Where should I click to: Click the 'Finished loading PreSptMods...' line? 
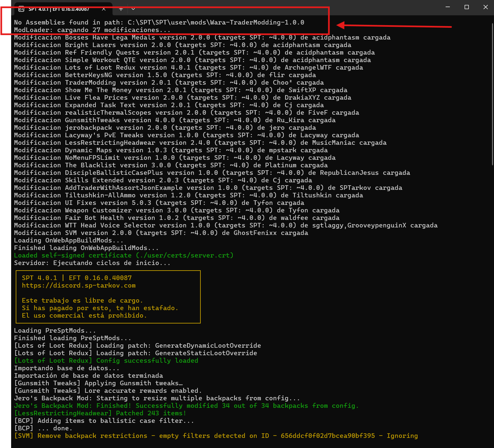(x=73, y=338)
